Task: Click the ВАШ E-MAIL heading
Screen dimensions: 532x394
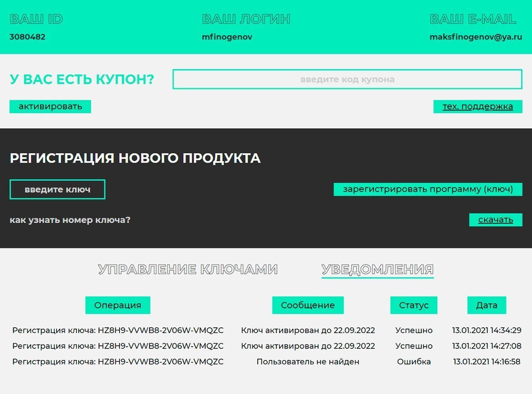Action: [473, 19]
